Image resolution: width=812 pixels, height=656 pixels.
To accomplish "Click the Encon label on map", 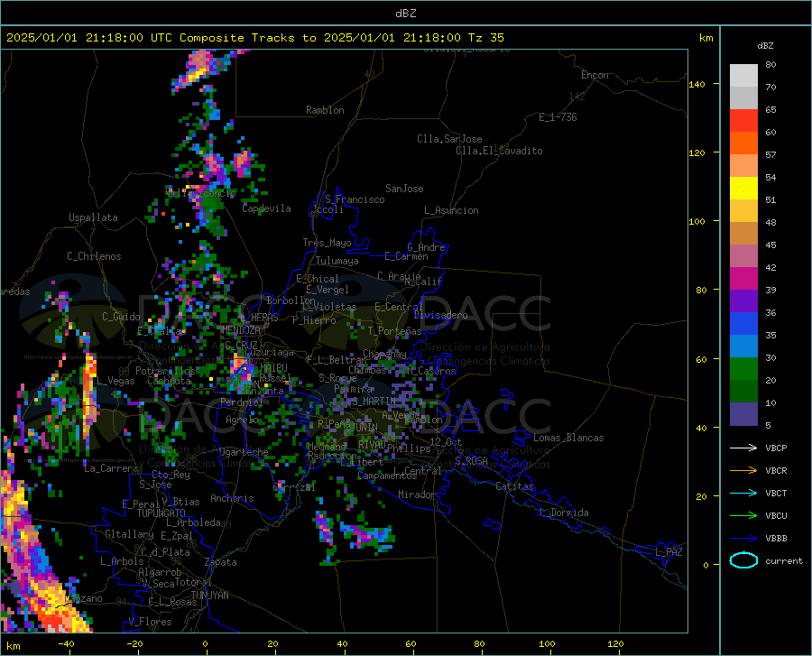I will click(595, 75).
